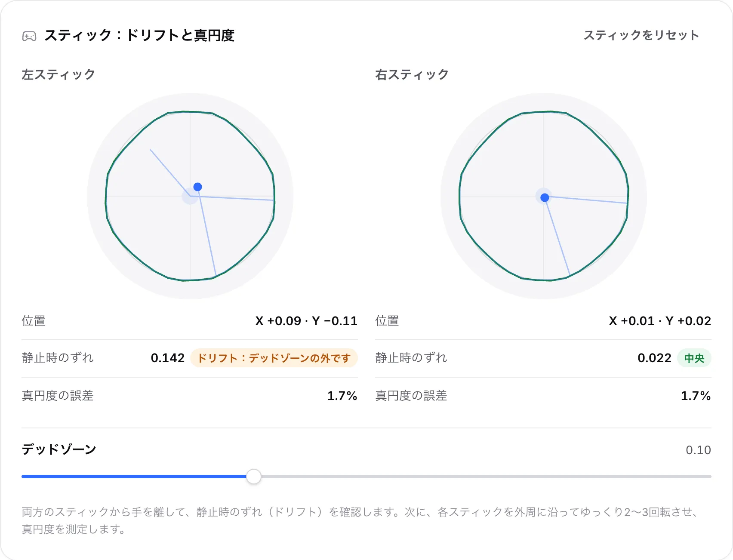The height and width of the screenshot is (560, 733).
Task: Click position value X +0.01 · Y +0.02
Action: [x=660, y=321]
